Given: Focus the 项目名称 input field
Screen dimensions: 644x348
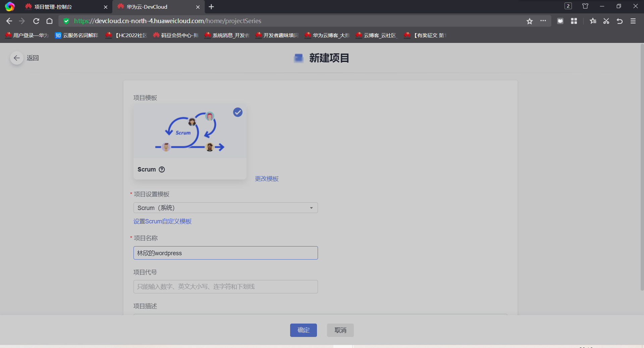Looking at the screenshot, I should click(x=225, y=253).
